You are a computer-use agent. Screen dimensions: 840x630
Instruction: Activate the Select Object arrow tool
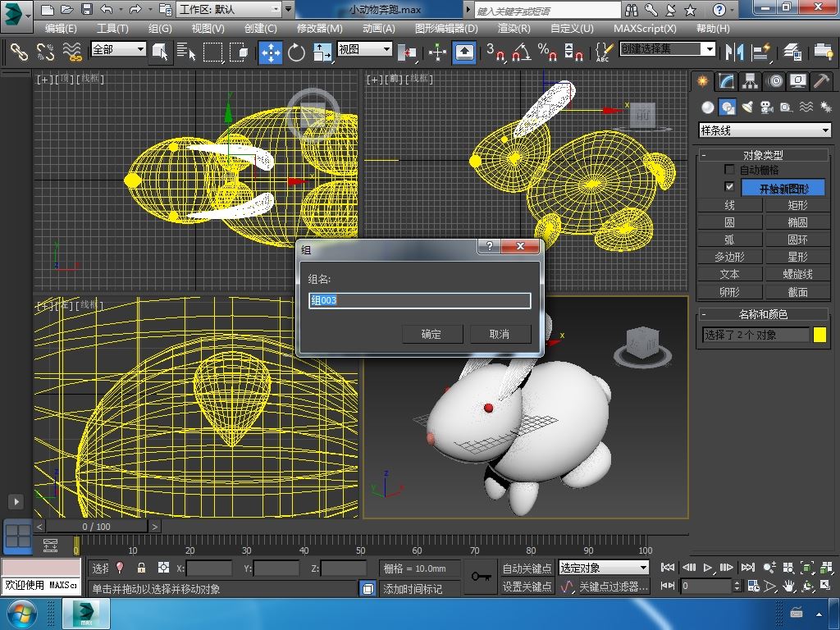tap(160, 52)
